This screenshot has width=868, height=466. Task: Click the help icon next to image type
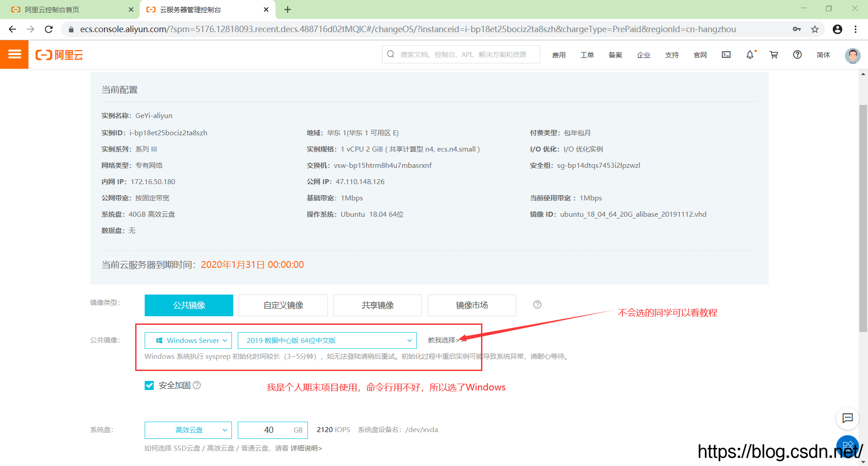point(537,304)
